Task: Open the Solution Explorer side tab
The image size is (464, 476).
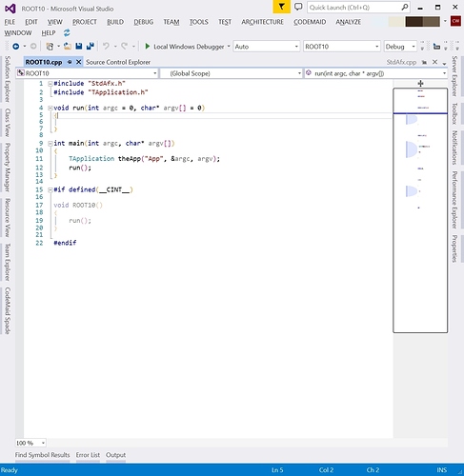Action: (x=8, y=79)
